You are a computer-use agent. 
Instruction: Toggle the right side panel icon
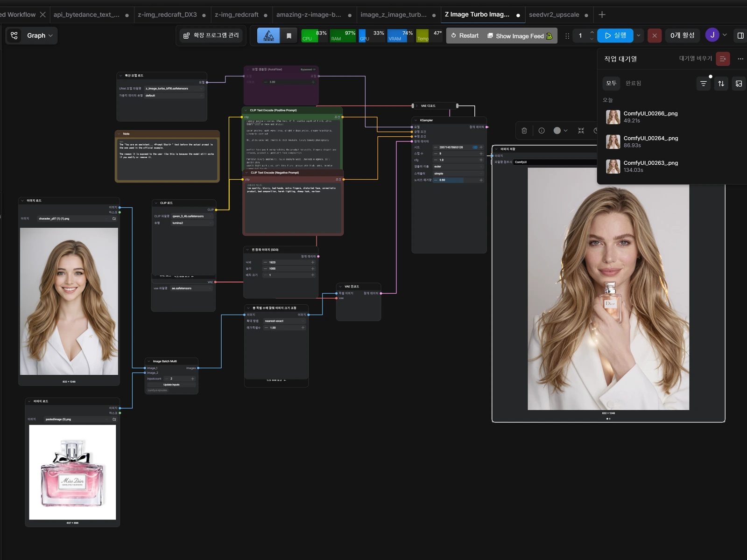(740, 35)
